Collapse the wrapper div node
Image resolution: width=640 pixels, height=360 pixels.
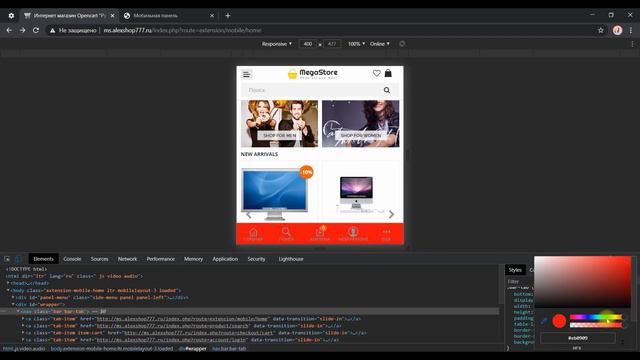click(x=13, y=304)
